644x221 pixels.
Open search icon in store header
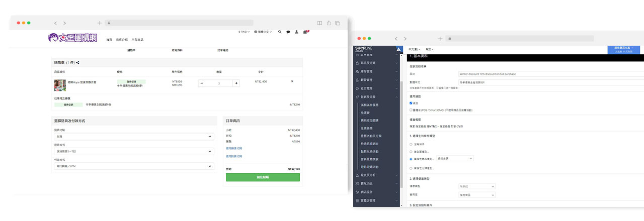[x=280, y=32]
